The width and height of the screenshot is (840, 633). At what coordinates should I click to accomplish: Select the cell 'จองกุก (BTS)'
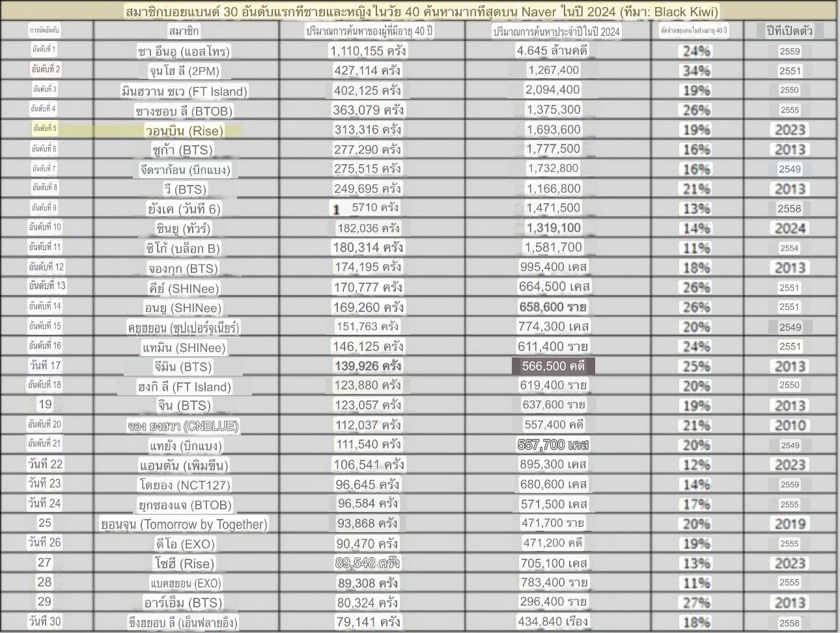(x=184, y=268)
